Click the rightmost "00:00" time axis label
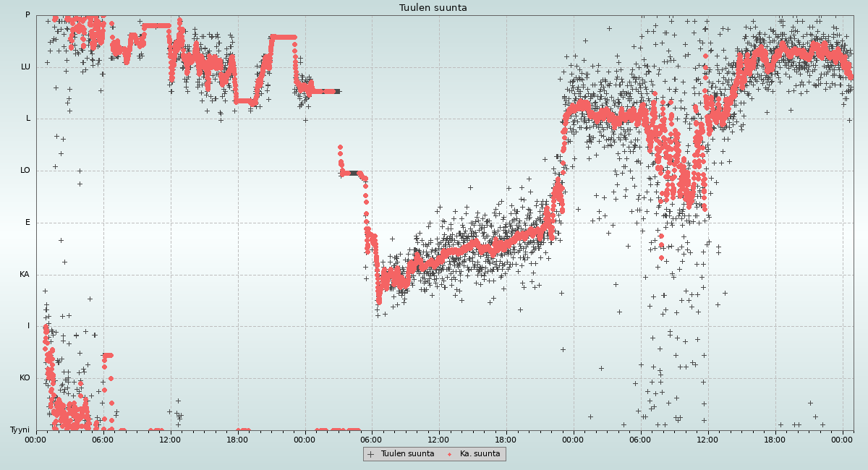Image resolution: width=868 pixels, height=470 pixels. coord(842,439)
